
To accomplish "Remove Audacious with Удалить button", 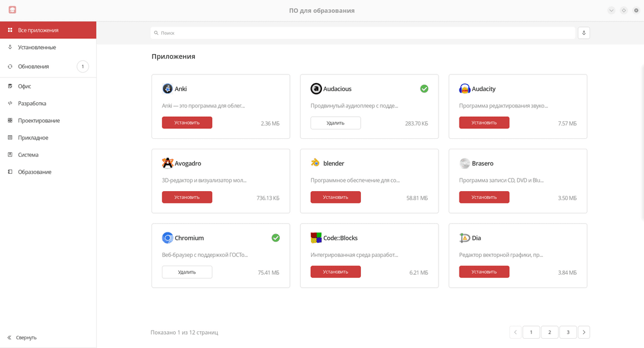I will pyautogui.click(x=335, y=123).
